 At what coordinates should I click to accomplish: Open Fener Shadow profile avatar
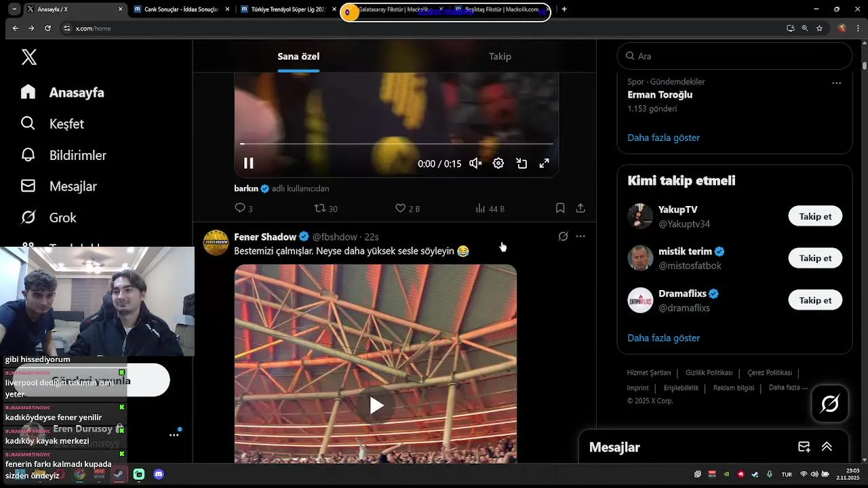(x=216, y=242)
